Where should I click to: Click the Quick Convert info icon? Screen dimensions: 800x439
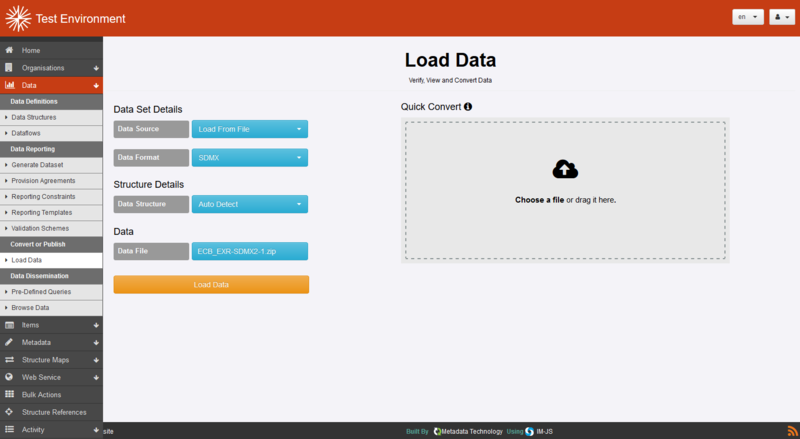[468, 107]
